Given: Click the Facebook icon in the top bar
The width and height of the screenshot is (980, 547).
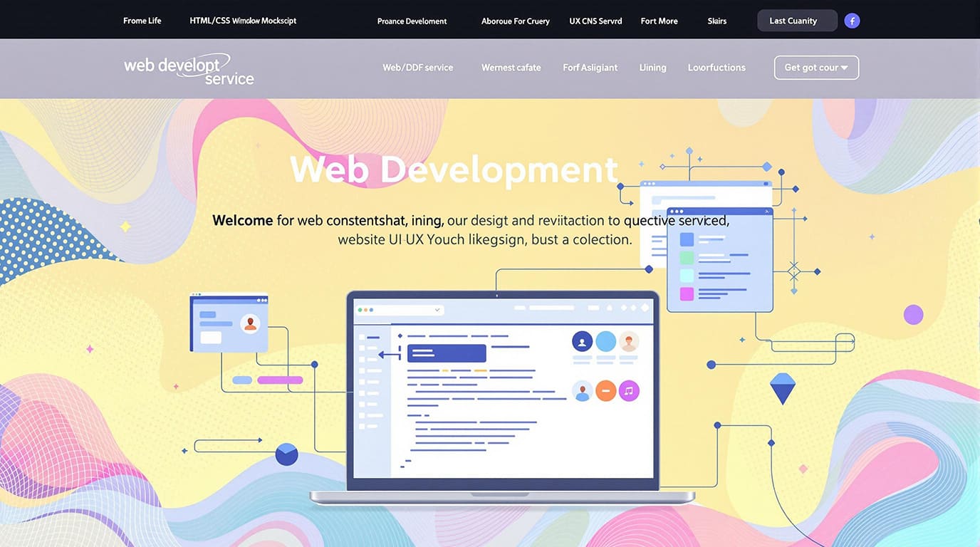Looking at the screenshot, I should point(852,21).
